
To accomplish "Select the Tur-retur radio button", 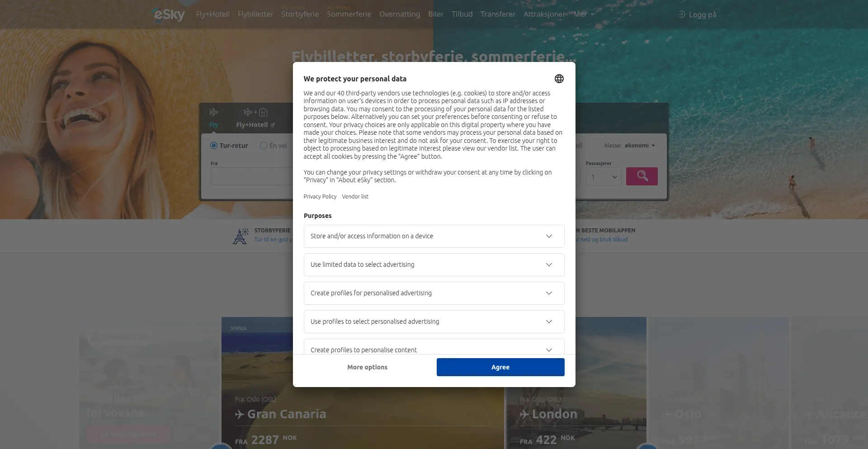I will [x=214, y=146].
